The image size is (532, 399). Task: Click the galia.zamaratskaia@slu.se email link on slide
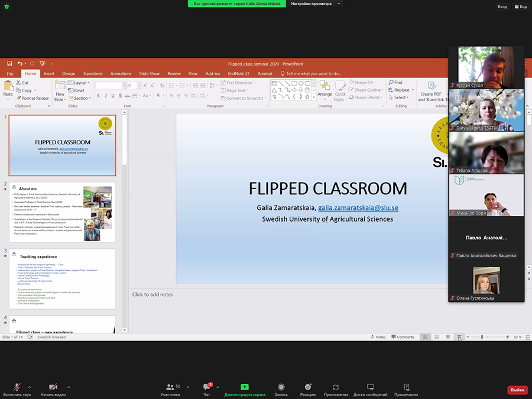click(x=358, y=207)
